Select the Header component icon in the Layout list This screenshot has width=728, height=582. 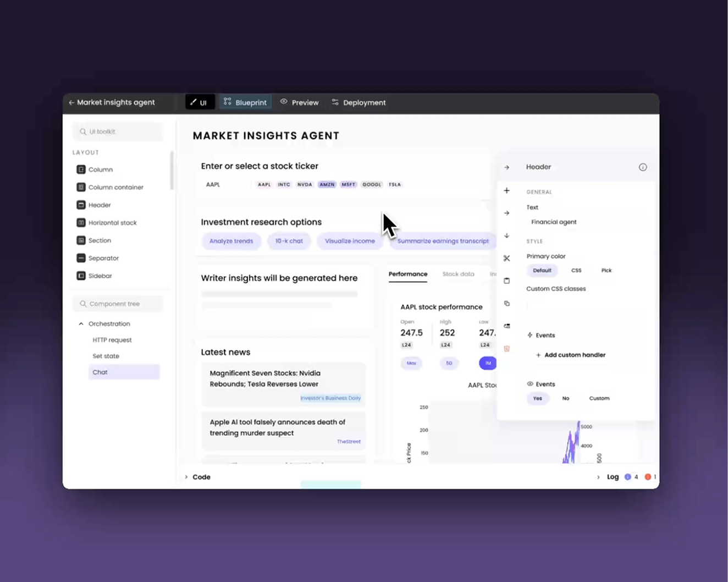(80, 205)
